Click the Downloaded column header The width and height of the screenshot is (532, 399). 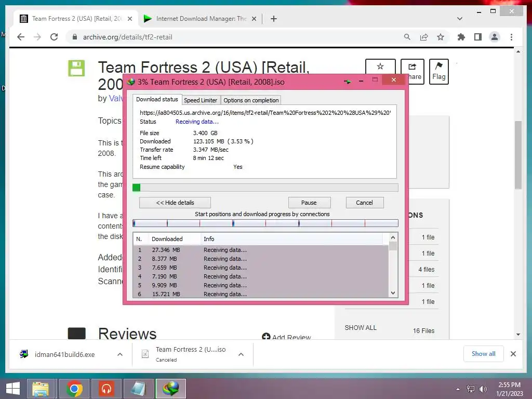tap(175, 239)
